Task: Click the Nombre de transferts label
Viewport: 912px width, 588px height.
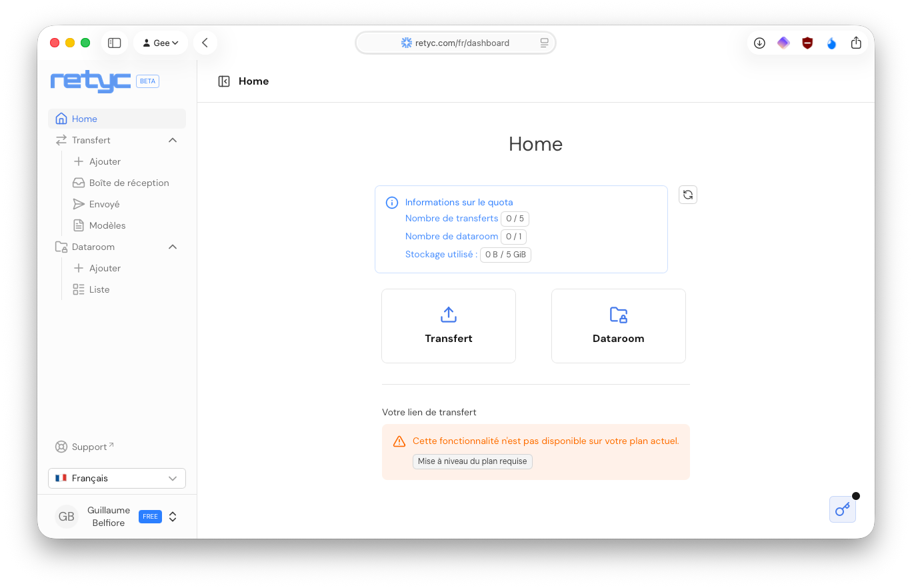Action: (451, 218)
